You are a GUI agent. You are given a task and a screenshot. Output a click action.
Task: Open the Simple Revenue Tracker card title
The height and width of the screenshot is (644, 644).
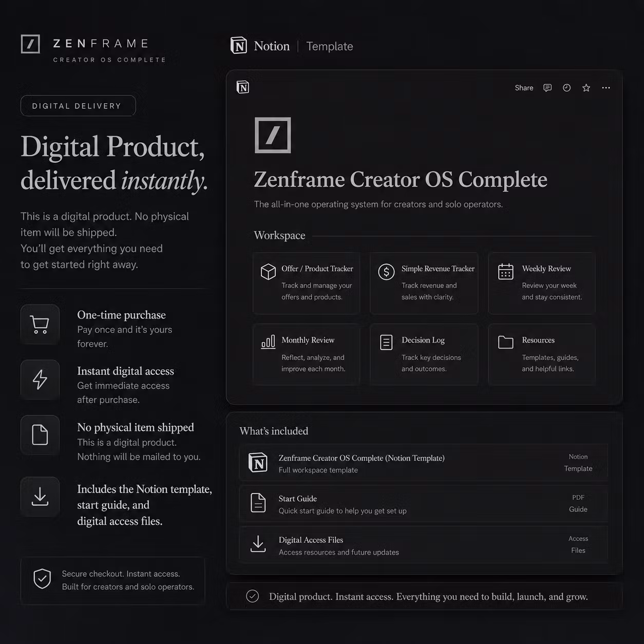438,269
